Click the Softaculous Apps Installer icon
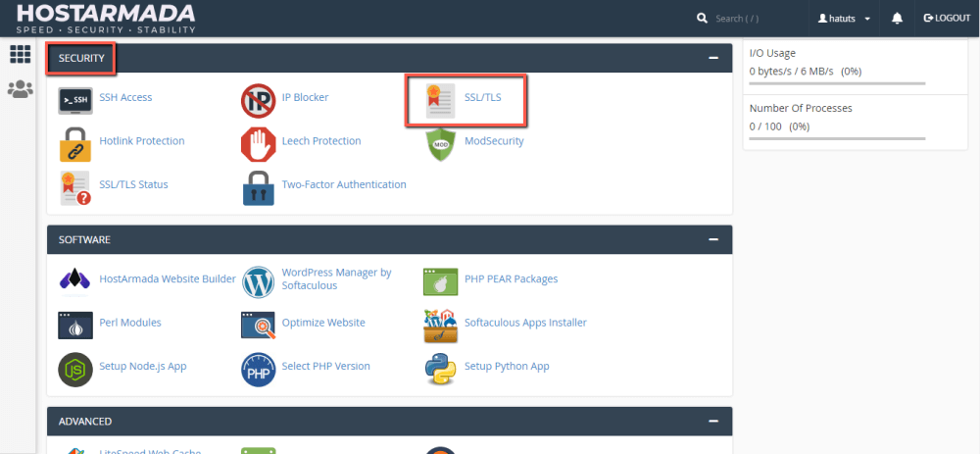 coord(441,326)
